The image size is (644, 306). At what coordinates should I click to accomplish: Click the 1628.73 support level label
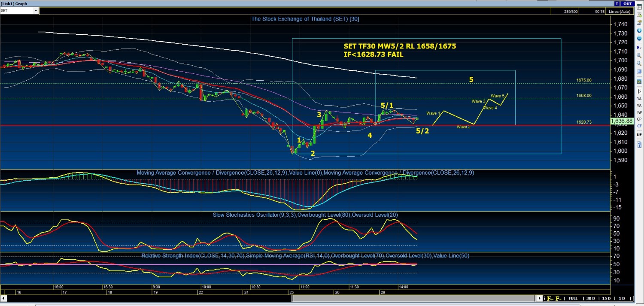coord(584,122)
